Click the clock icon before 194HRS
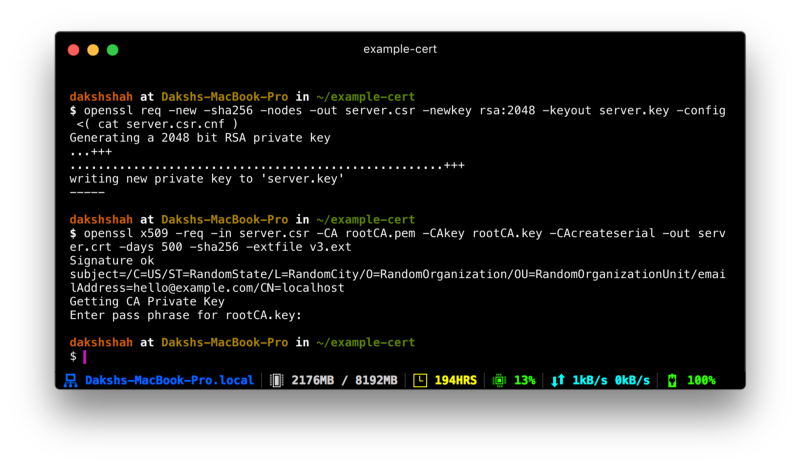This screenshot has height=467, width=800. tap(420, 380)
